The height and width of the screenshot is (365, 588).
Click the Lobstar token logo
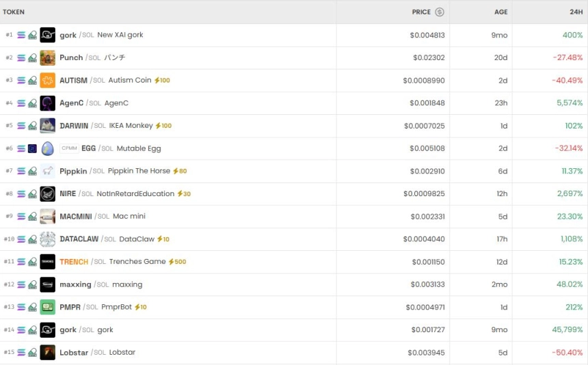click(x=47, y=353)
